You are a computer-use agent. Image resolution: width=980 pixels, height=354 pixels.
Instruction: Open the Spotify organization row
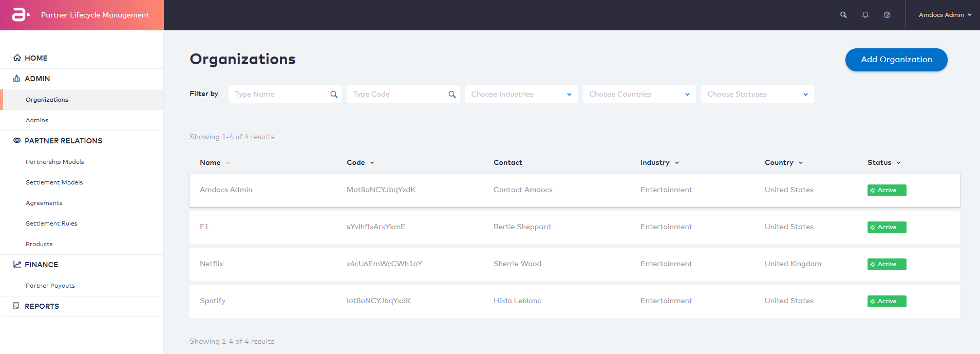click(x=575, y=301)
